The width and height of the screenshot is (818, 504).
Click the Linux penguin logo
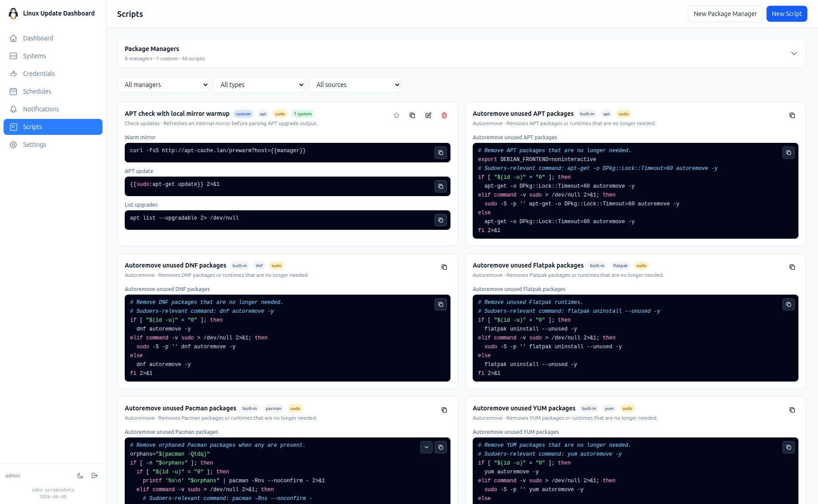point(13,13)
